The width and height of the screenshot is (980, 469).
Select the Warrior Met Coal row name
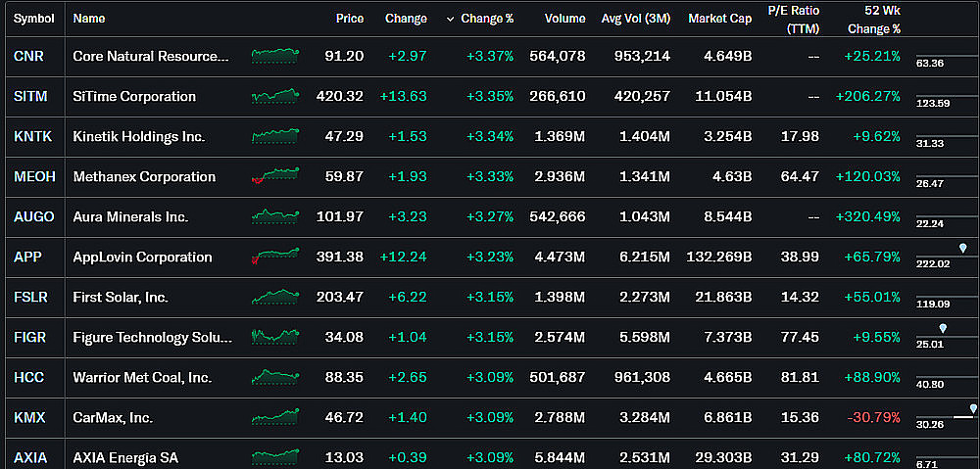coord(142,378)
